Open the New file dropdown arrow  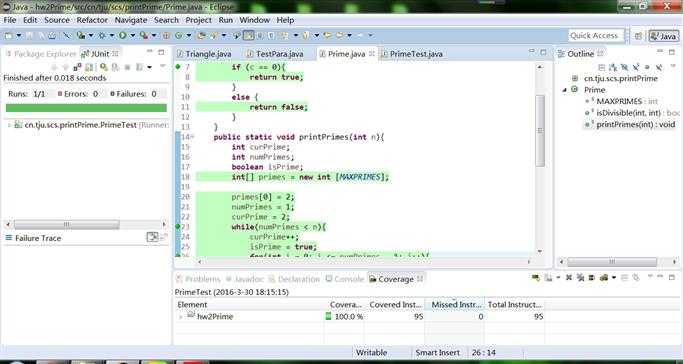pos(19,36)
